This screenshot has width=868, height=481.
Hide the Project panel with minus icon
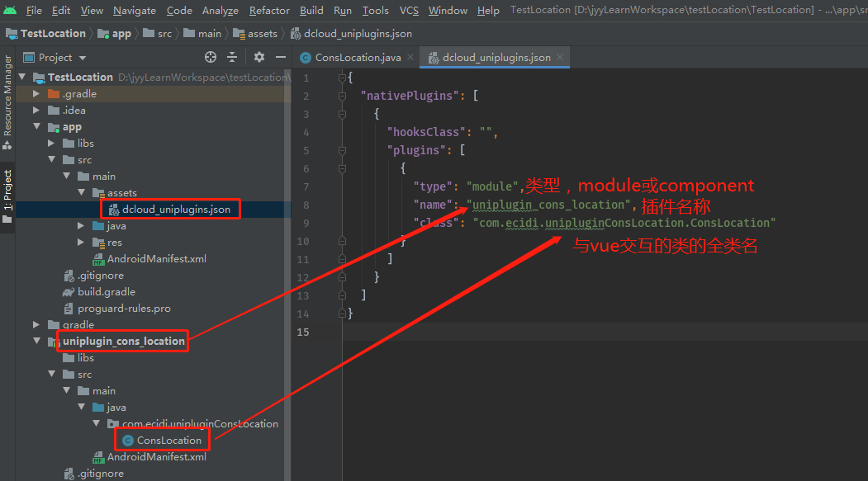(281, 57)
